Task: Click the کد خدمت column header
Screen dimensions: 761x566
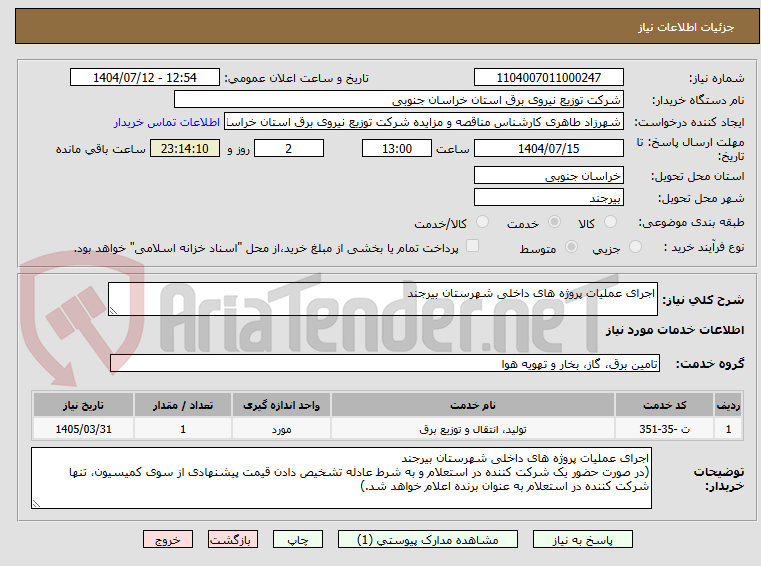Action: click(x=664, y=405)
